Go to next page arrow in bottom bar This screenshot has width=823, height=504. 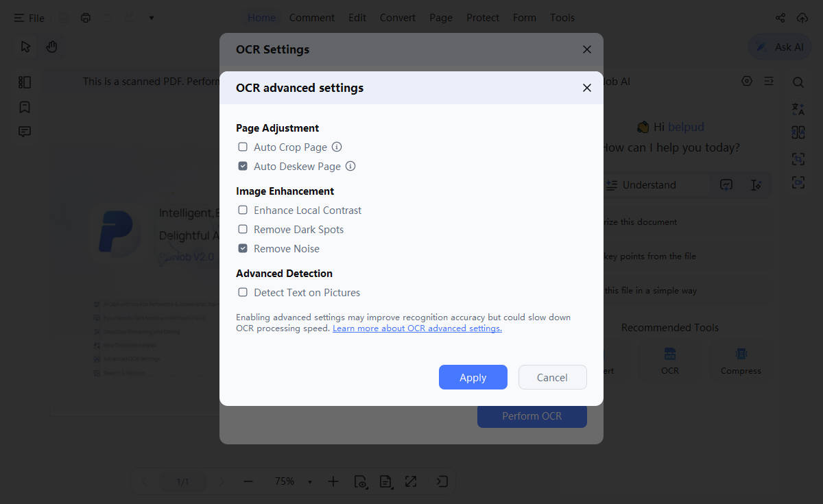(x=221, y=481)
